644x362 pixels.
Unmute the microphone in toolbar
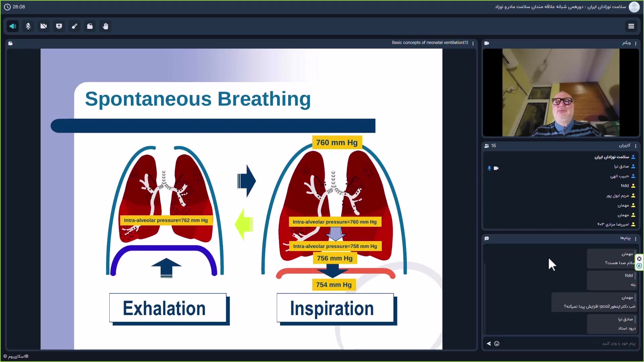click(x=28, y=26)
